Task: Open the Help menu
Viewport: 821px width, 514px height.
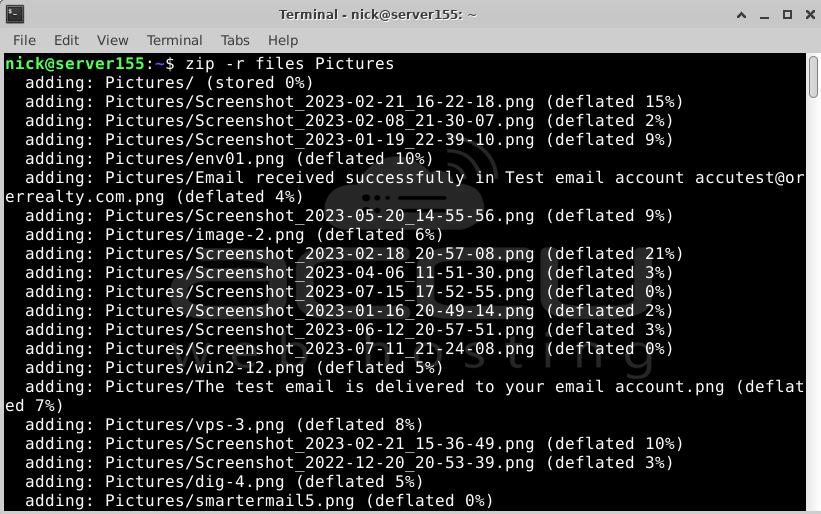Action: [x=283, y=40]
